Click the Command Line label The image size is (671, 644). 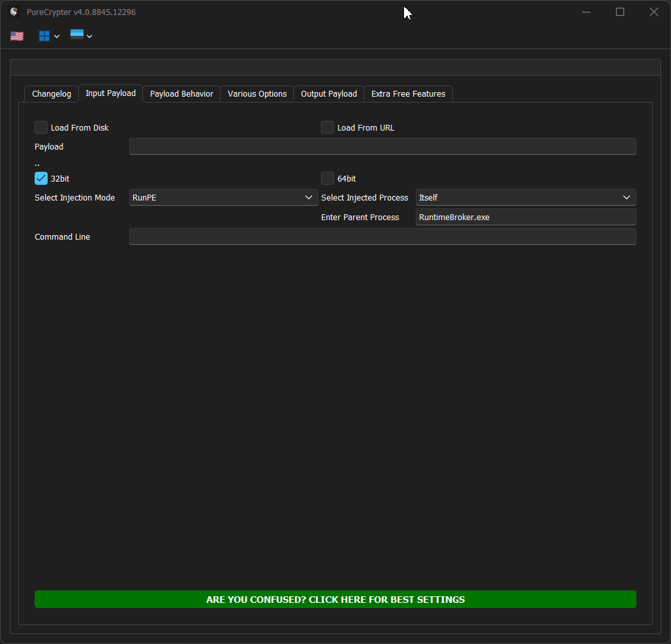[63, 237]
